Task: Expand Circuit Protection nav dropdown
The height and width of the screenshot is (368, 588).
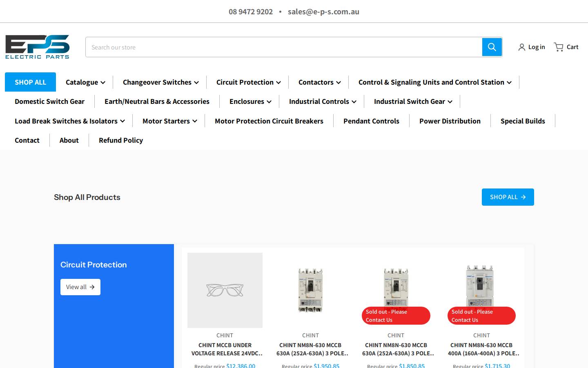Action: (248, 82)
